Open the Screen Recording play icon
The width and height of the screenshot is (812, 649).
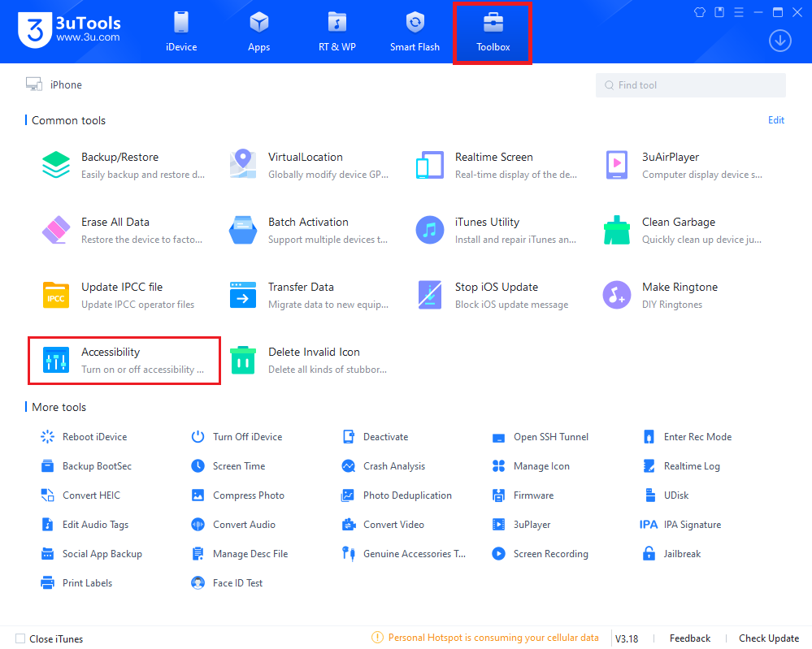pos(499,554)
